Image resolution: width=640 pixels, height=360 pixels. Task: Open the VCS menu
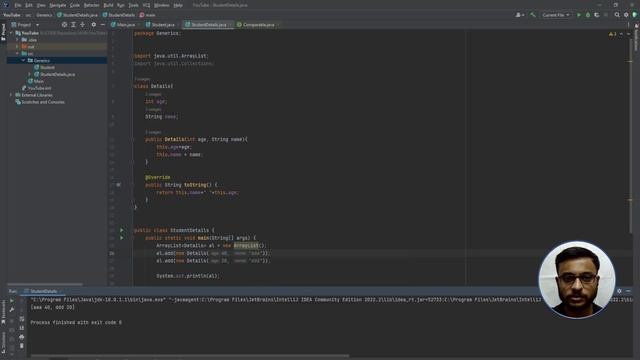point(146,5)
